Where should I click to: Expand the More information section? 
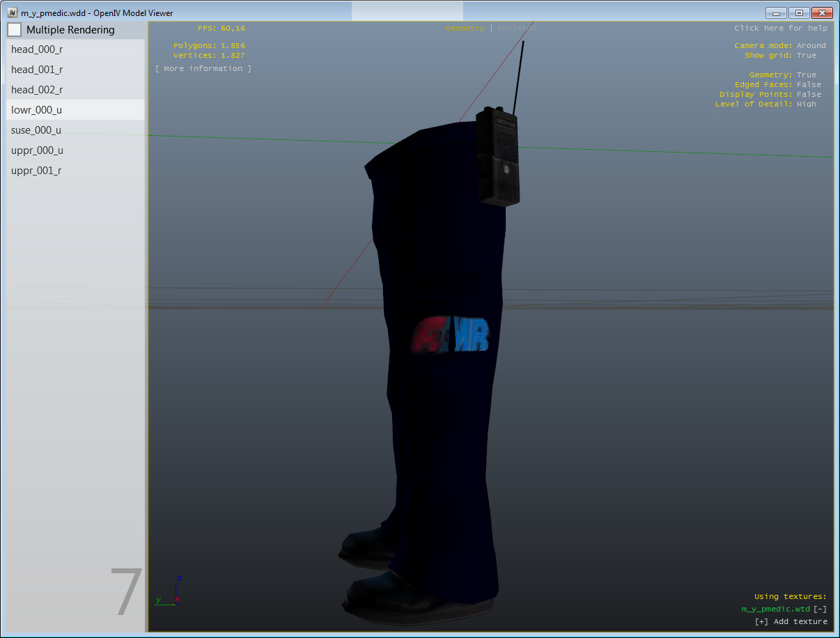(x=203, y=69)
